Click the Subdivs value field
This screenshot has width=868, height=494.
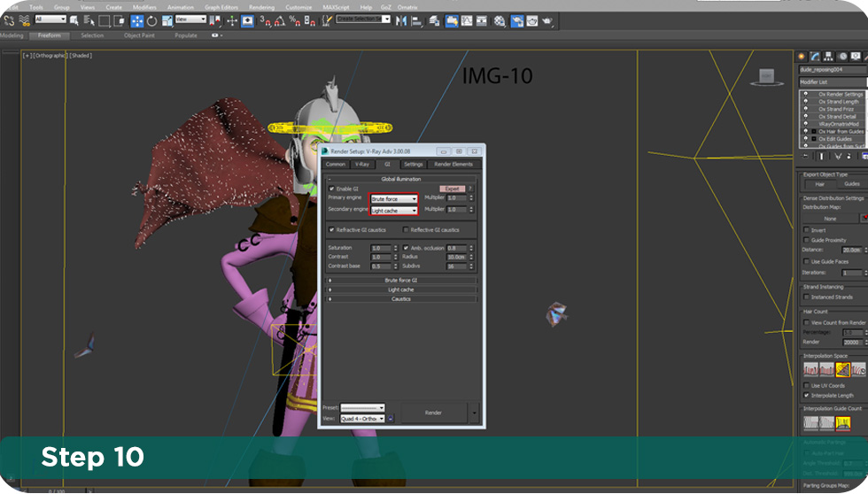pyautogui.click(x=455, y=266)
